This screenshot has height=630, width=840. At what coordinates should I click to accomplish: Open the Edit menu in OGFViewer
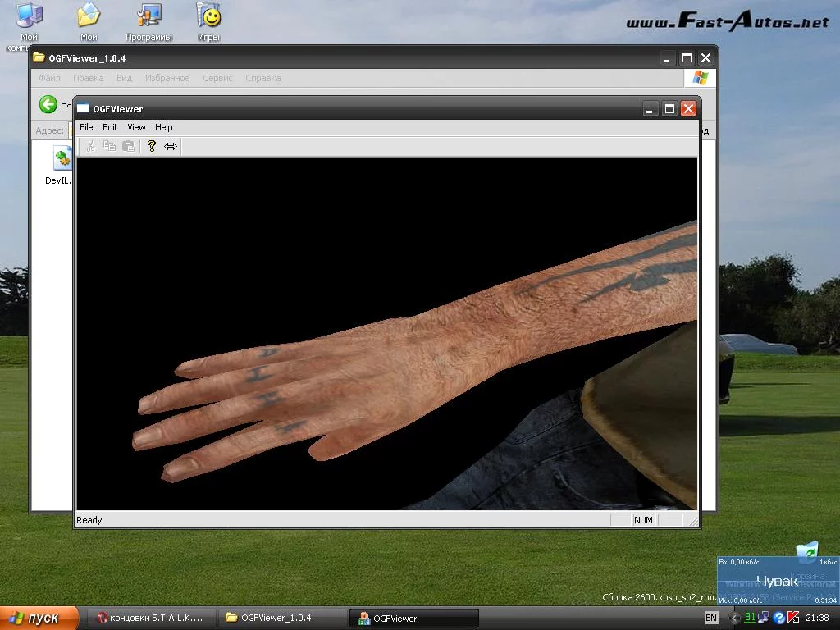pyautogui.click(x=110, y=127)
